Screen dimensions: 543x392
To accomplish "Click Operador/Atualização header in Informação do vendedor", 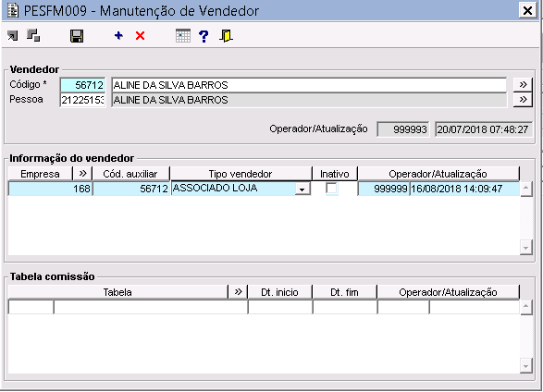I will (438, 174).
